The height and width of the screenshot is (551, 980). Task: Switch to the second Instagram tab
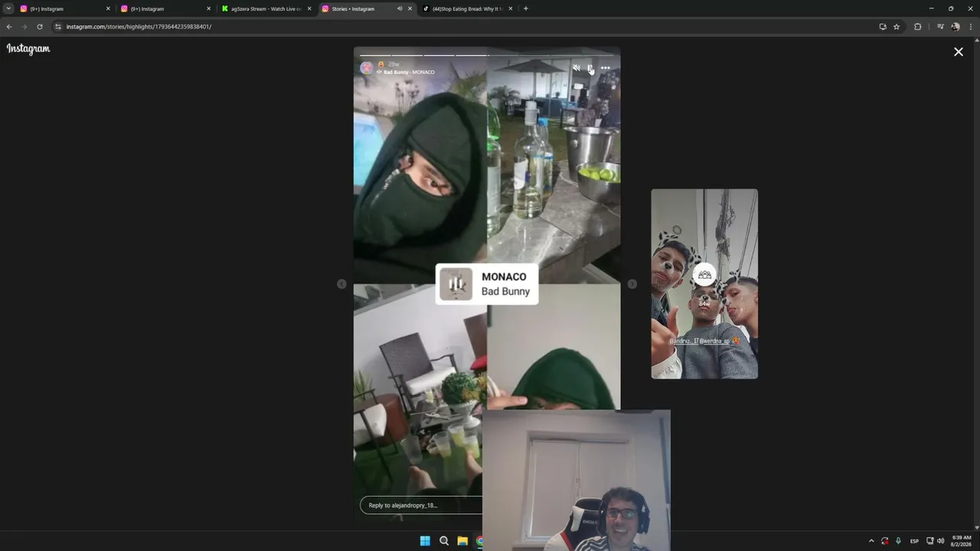coord(165,8)
